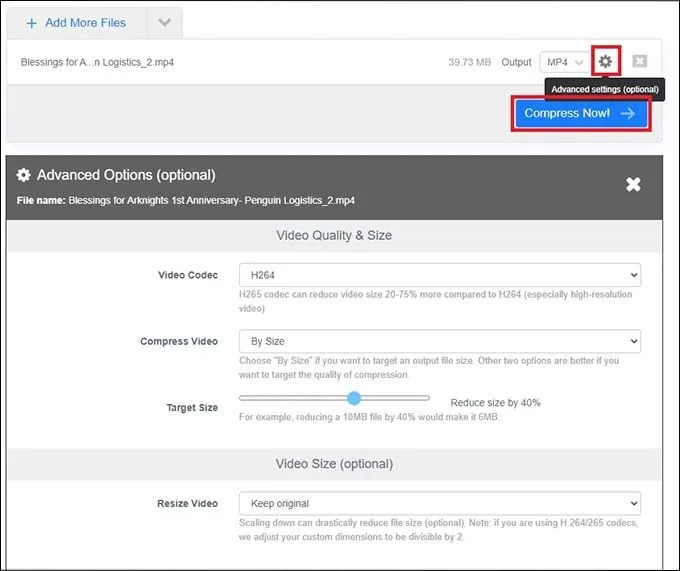
Task: Open the Video Codec H264 dropdown
Action: click(x=440, y=275)
